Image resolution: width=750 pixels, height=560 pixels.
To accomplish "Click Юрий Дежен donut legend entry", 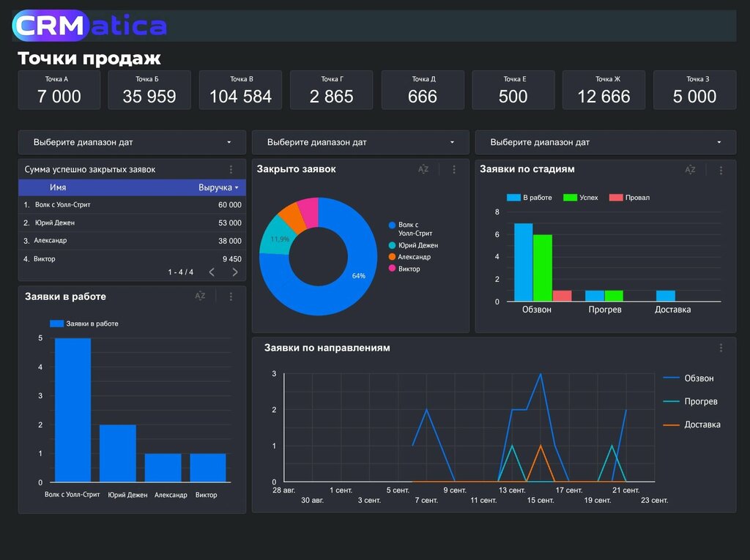I will coord(413,245).
